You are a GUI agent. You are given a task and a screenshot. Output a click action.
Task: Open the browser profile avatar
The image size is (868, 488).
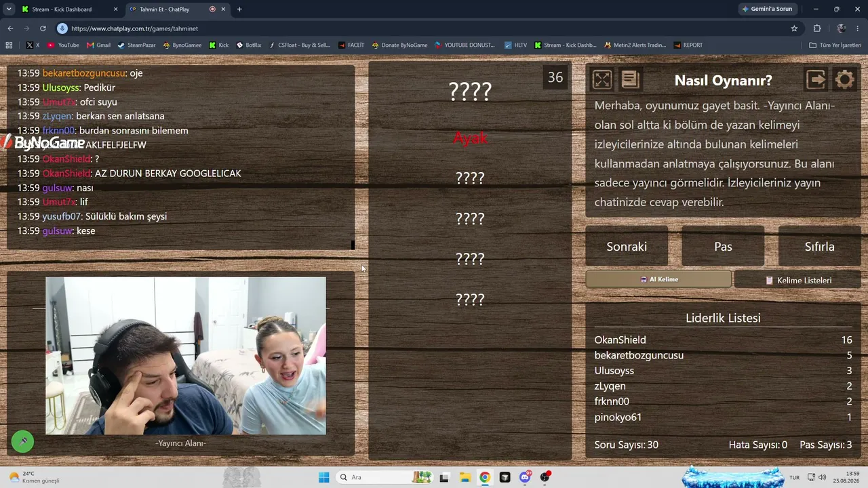842,28
